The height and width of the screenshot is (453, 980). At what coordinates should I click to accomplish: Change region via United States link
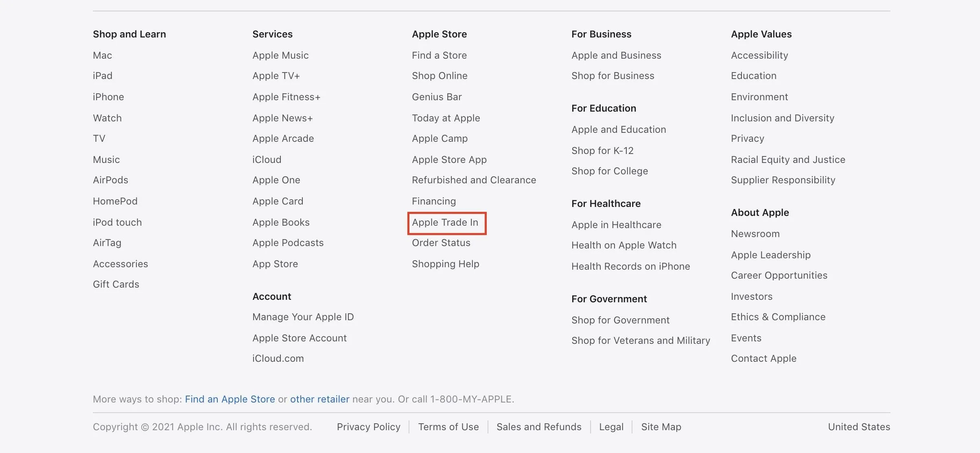point(859,427)
